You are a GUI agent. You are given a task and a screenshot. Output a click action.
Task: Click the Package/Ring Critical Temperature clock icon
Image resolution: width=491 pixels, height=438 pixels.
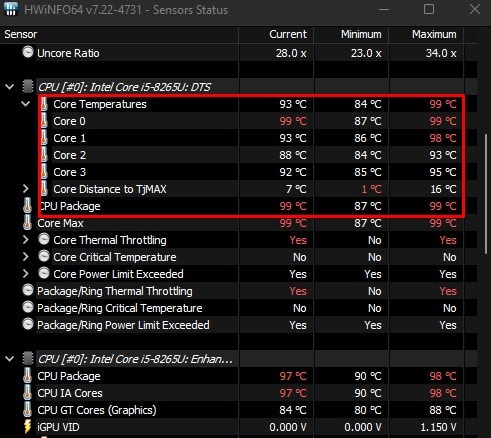[x=28, y=307]
